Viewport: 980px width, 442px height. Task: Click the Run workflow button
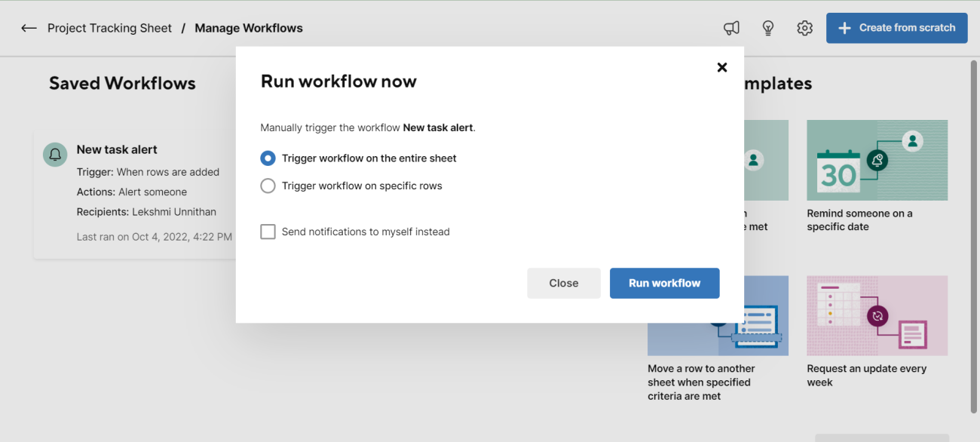pos(664,283)
